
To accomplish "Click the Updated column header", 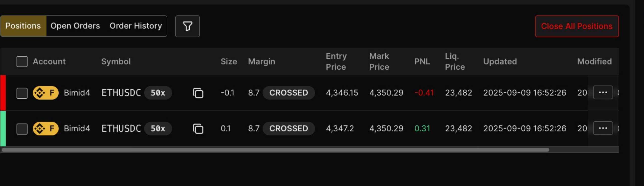I will click(x=500, y=61).
